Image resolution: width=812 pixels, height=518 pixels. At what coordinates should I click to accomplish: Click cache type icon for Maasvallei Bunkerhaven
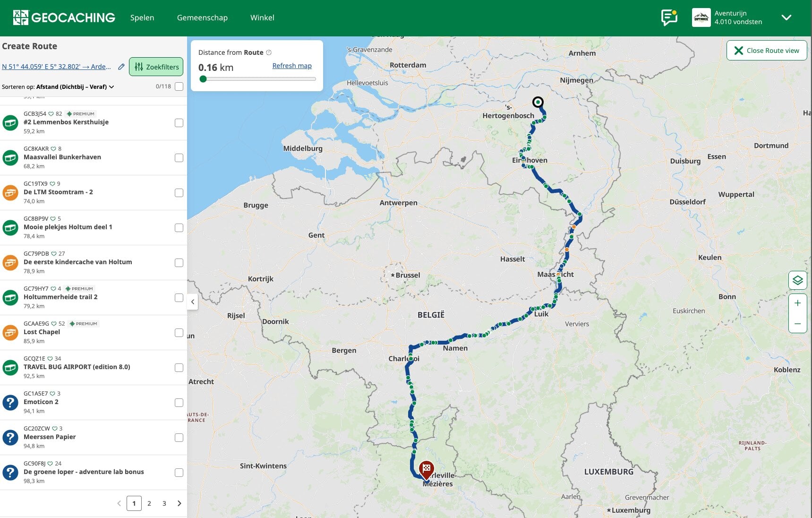point(10,157)
